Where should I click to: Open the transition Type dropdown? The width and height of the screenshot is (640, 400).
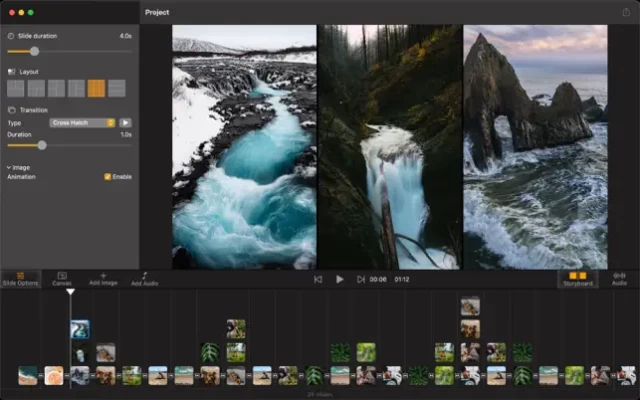[x=82, y=122]
